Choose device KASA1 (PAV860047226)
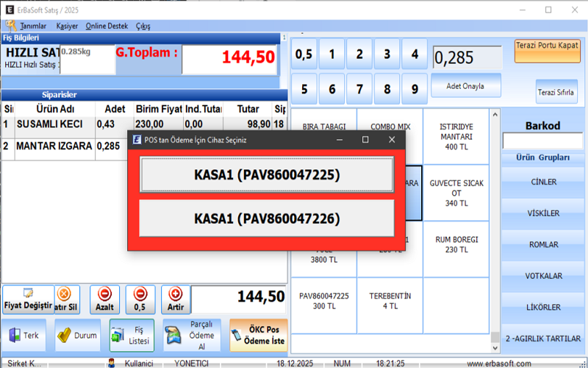588x368 pixels. tap(267, 219)
